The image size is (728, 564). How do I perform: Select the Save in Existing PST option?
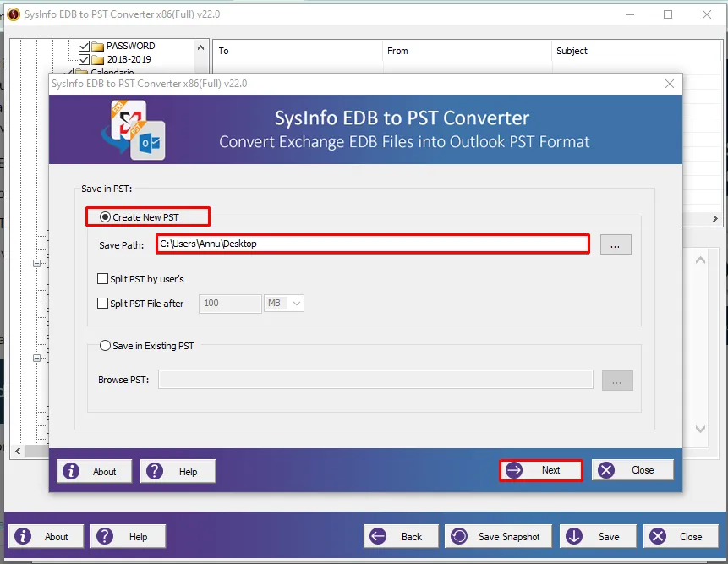coord(106,345)
